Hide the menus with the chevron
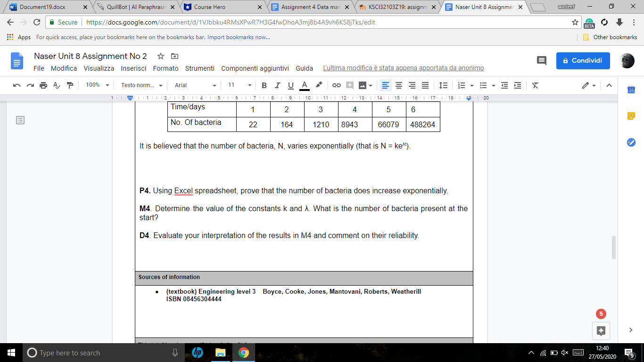 tap(609, 85)
